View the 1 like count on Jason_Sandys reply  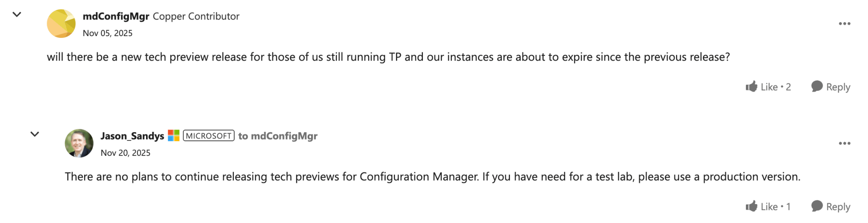click(788, 206)
